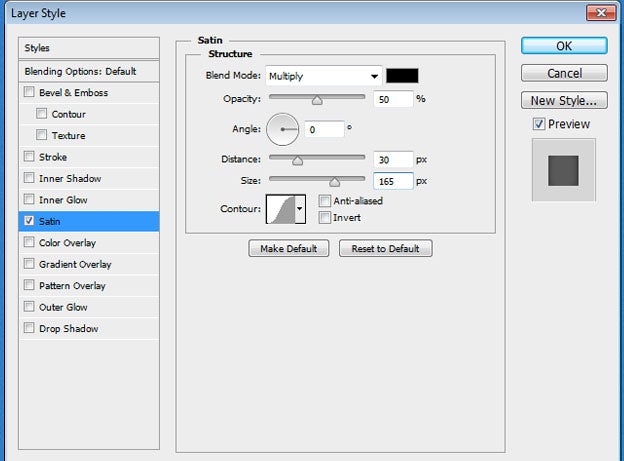This screenshot has width=624, height=461.
Task: Confirm with the OK button
Action: [x=564, y=46]
